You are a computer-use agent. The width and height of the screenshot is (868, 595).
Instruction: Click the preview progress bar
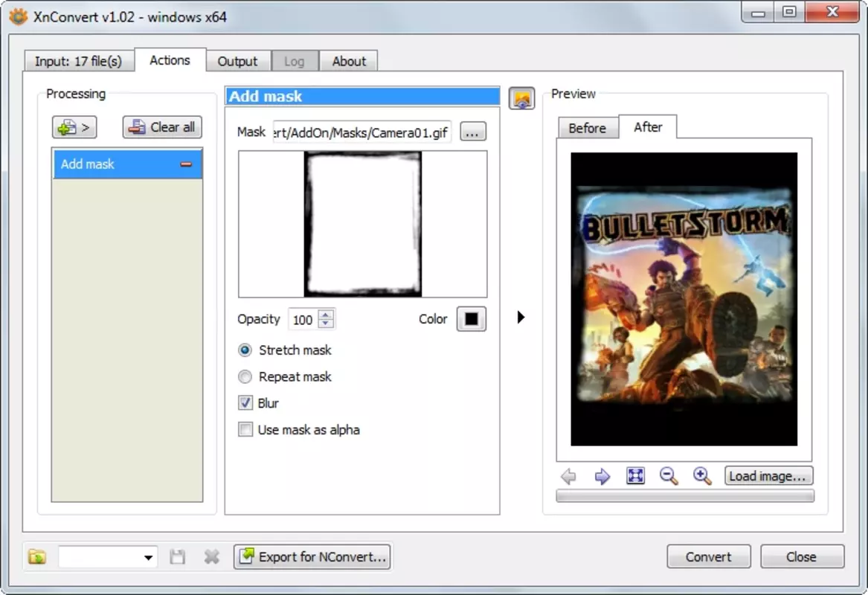pyautogui.click(x=685, y=497)
